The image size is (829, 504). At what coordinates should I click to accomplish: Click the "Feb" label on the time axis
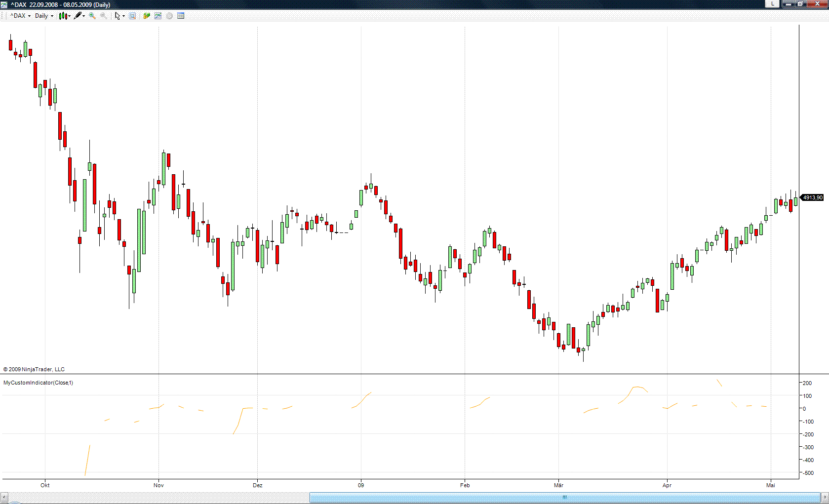(465, 485)
